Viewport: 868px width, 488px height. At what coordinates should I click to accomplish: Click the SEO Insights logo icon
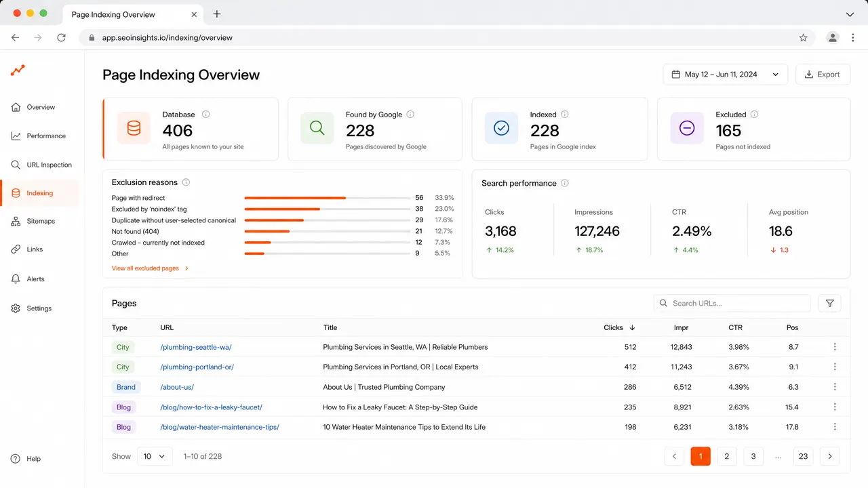pyautogui.click(x=18, y=70)
